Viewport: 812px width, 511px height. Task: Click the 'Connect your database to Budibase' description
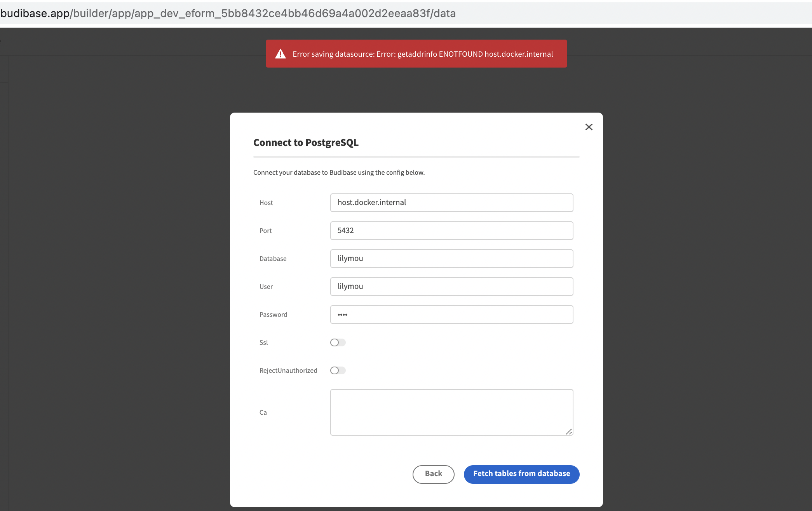[x=339, y=172]
